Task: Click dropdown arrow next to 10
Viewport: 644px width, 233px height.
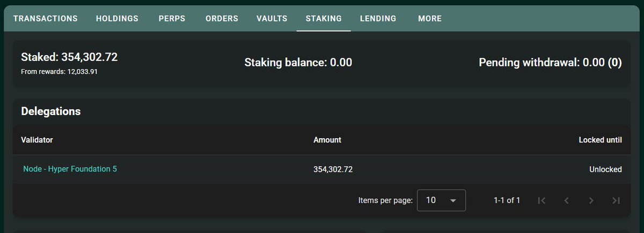Action: pos(453,200)
